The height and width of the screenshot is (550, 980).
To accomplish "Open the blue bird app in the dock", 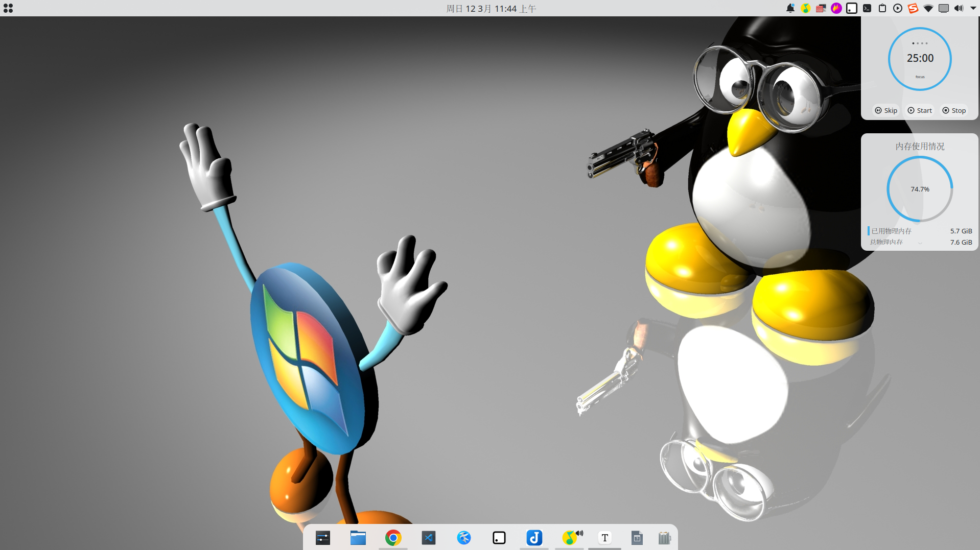I will click(x=464, y=538).
